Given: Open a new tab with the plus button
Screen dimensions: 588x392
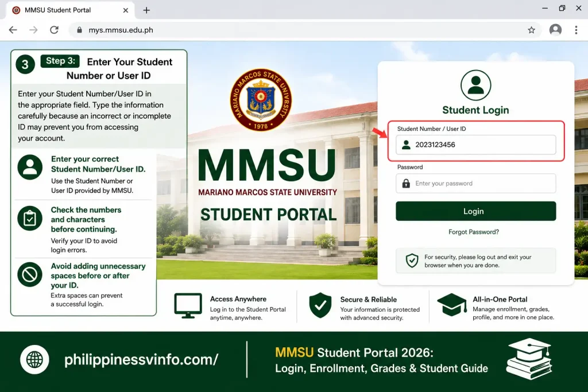Looking at the screenshot, I should 146,10.
